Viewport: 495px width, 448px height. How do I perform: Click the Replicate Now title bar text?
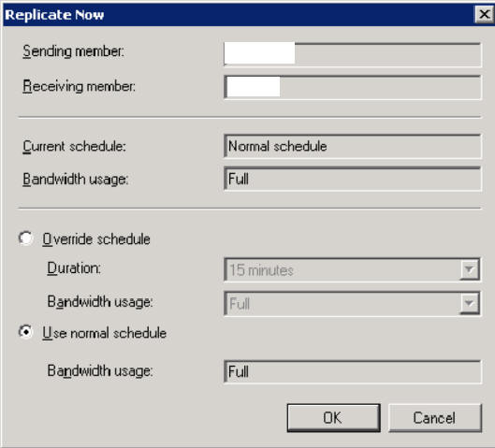pos(54,15)
